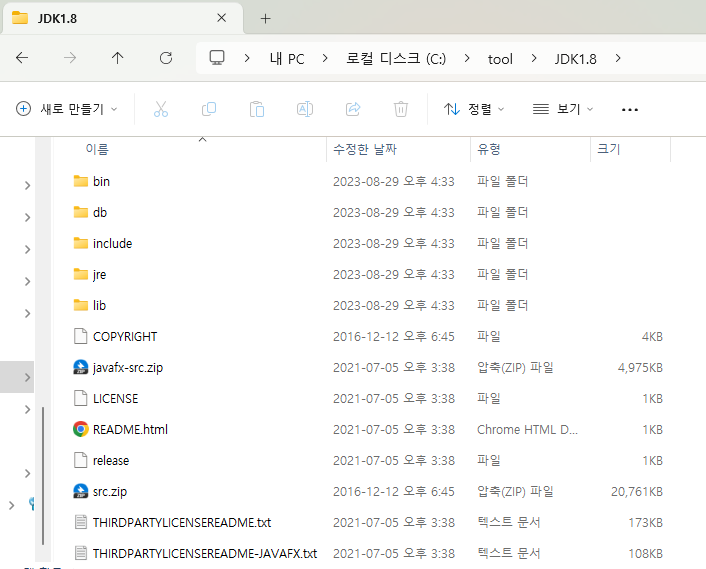Navigate to 로컬 디스크 (C:) breadcrumb
Image resolution: width=706 pixels, height=569 pixels.
tap(396, 59)
